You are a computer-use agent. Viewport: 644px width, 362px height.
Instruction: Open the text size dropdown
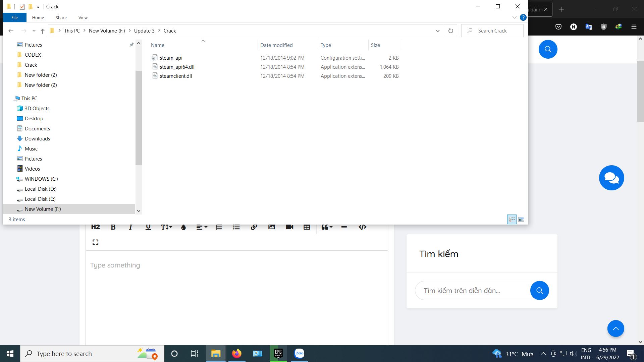point(166,227)
